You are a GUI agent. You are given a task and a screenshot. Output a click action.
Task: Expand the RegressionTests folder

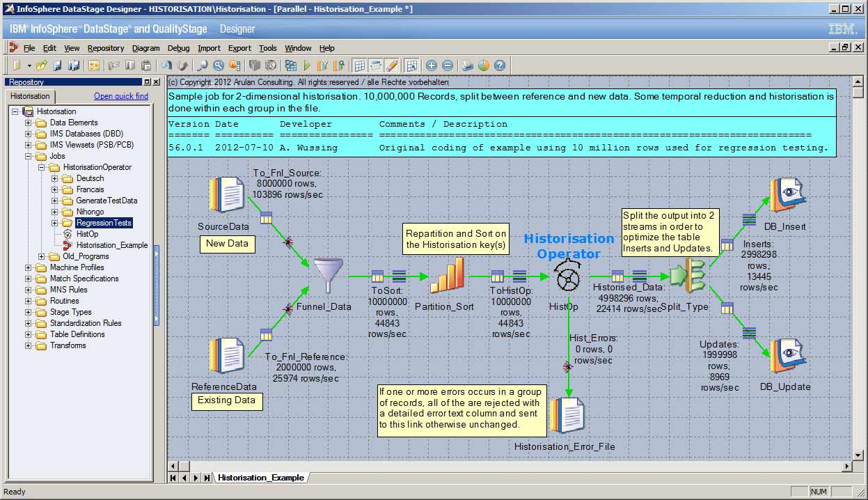tap(55, 223)
